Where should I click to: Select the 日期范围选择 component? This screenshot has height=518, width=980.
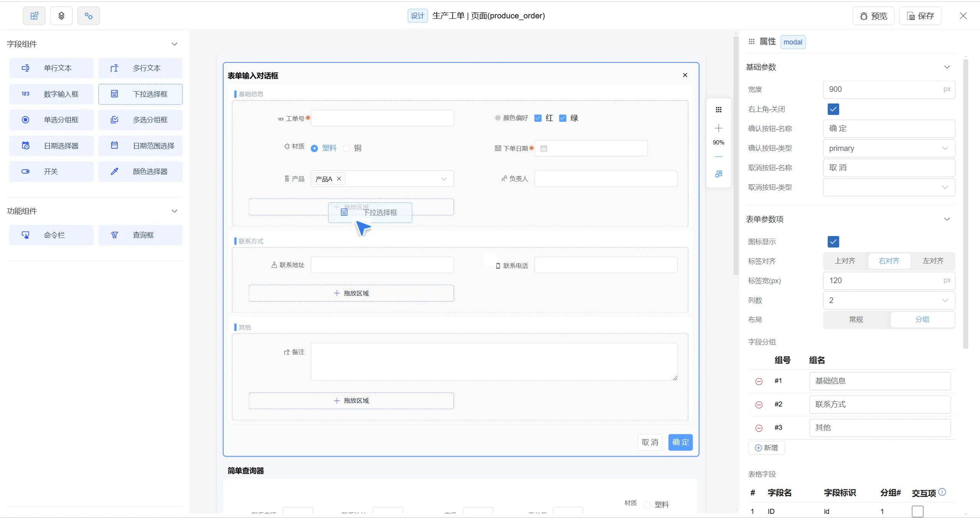[140, 146]
